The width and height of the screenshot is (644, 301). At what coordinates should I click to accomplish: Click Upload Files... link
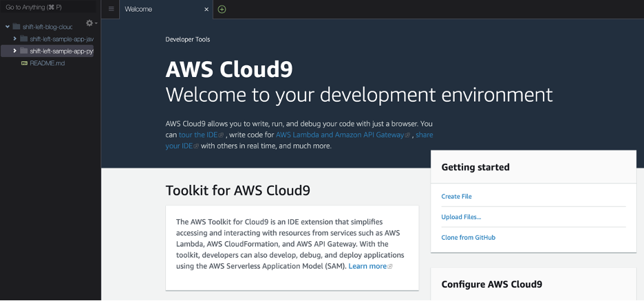pyautogui.click(x=461, y=217)
